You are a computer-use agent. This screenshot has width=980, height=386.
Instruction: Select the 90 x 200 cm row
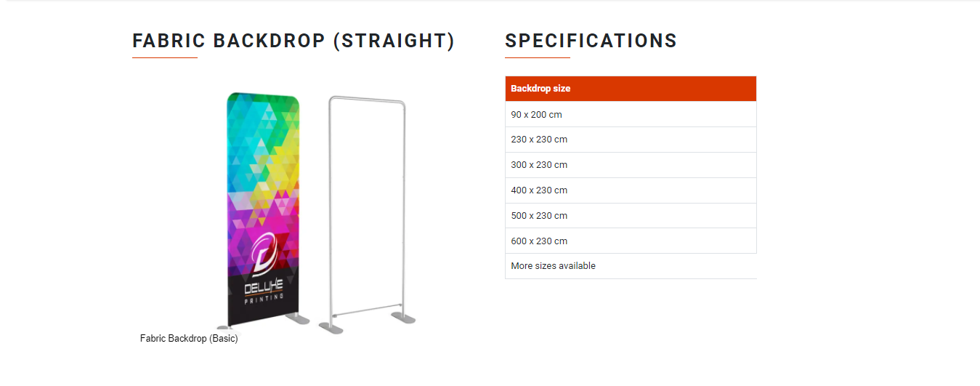click(631, 114)
